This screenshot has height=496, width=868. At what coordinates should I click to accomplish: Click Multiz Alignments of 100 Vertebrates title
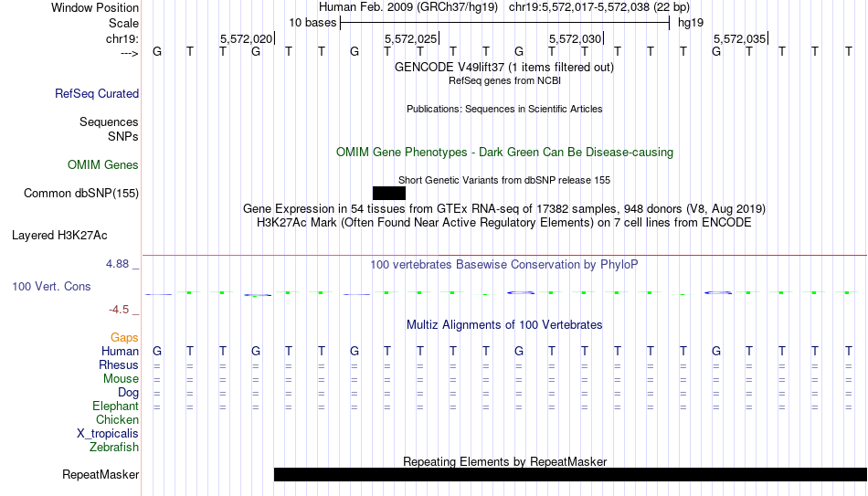pyautogui.click(x=504, y=325)
